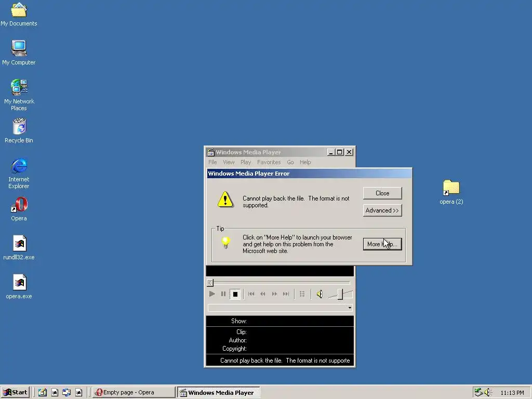
Task: Click the Skip Forward (next track) button
Action: (x=286, y=294)
